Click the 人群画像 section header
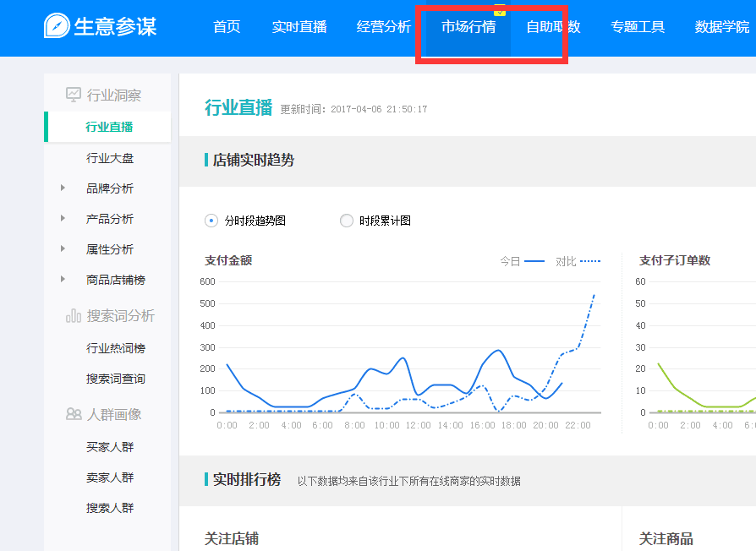The width and height of the screenshot is (756, 551). tap(114, 414)
